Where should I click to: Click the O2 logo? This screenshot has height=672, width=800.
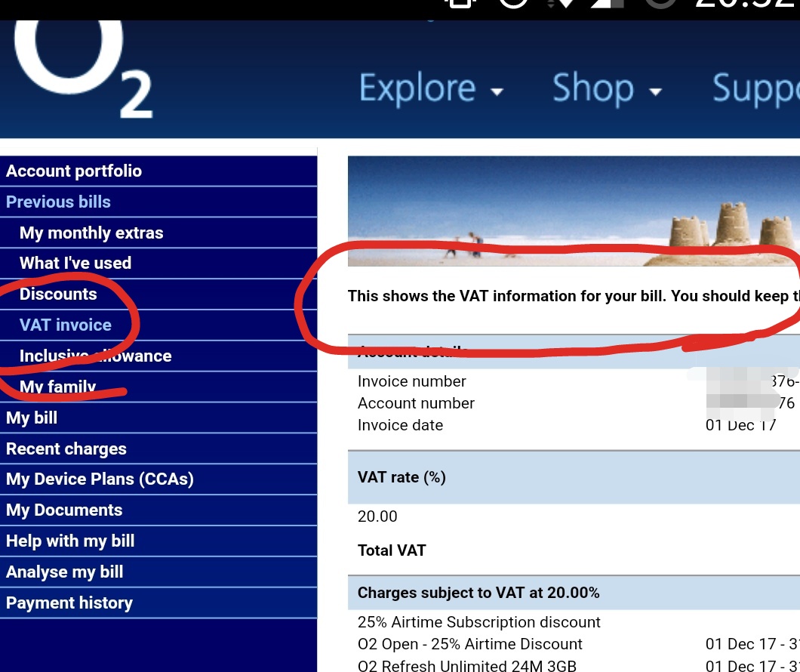83,68
